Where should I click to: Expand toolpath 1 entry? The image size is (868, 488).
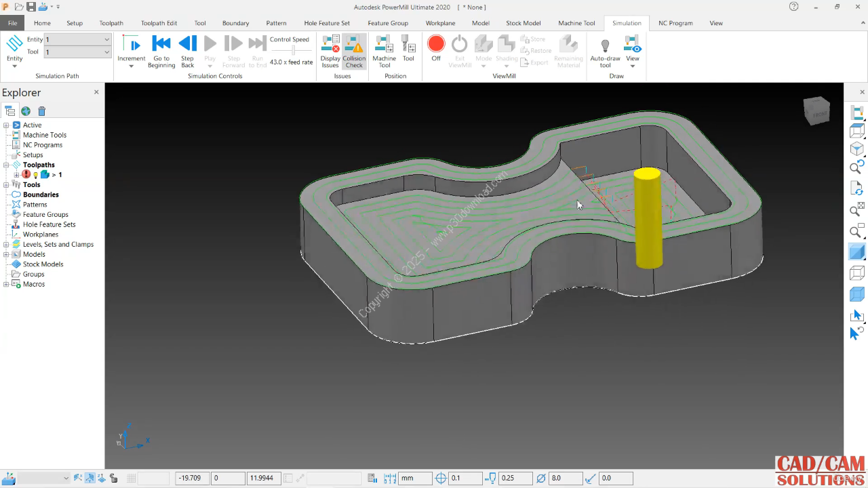[x=16, y=175]
